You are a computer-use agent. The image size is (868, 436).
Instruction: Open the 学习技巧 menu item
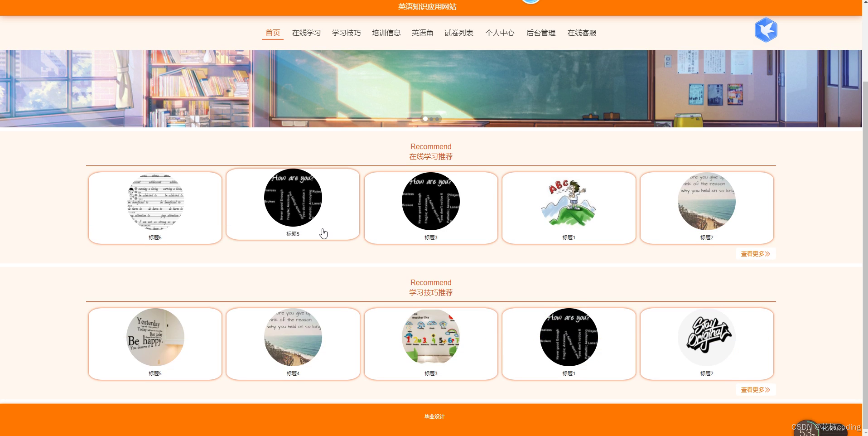point(346,33)
